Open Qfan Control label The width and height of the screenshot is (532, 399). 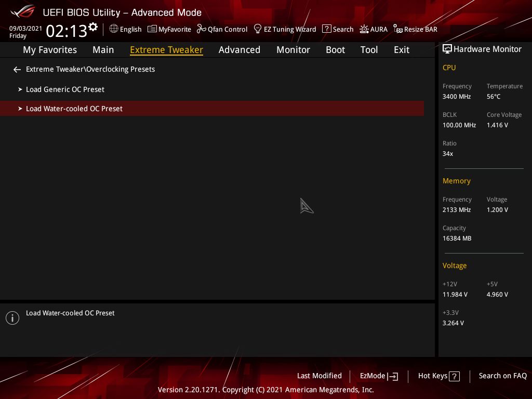point(228,29)
